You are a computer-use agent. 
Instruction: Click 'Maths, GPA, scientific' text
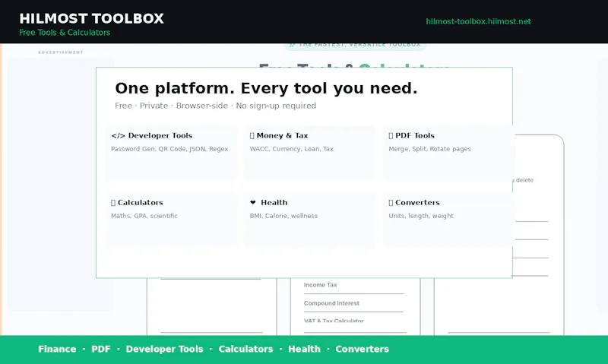144,216
